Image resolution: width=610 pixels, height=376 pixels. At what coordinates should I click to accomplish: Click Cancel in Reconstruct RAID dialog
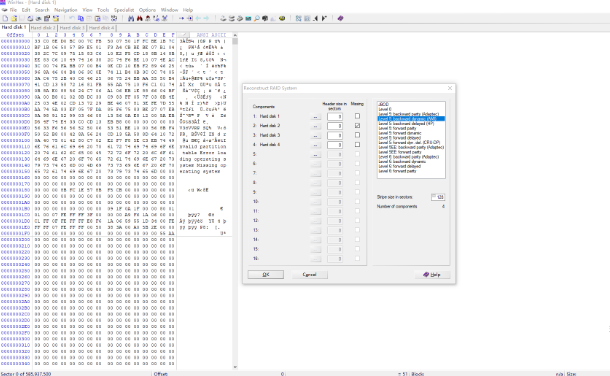tap(309, 275)
